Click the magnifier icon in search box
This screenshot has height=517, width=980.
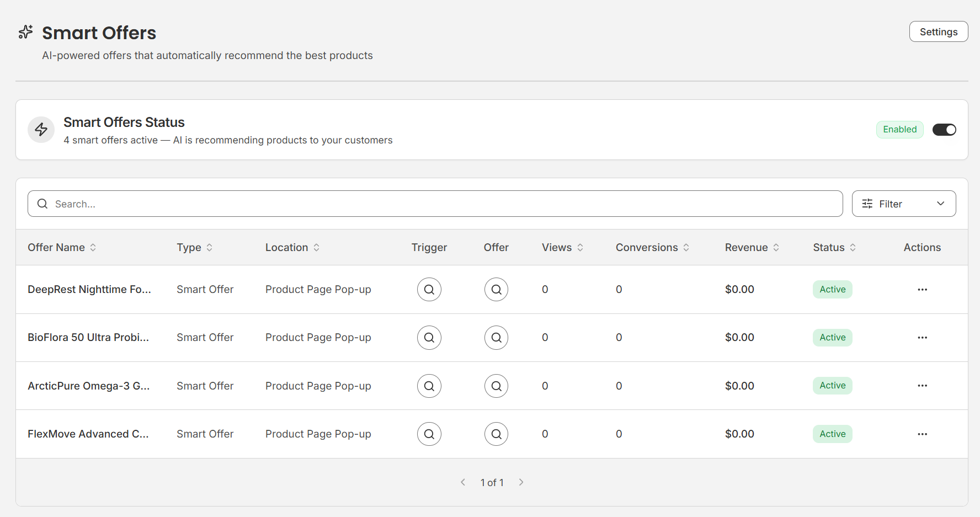(x=42, y=204)
